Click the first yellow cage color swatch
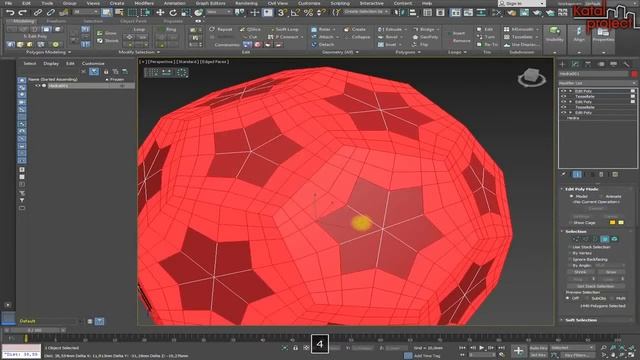640x360 pixels. 612,222
